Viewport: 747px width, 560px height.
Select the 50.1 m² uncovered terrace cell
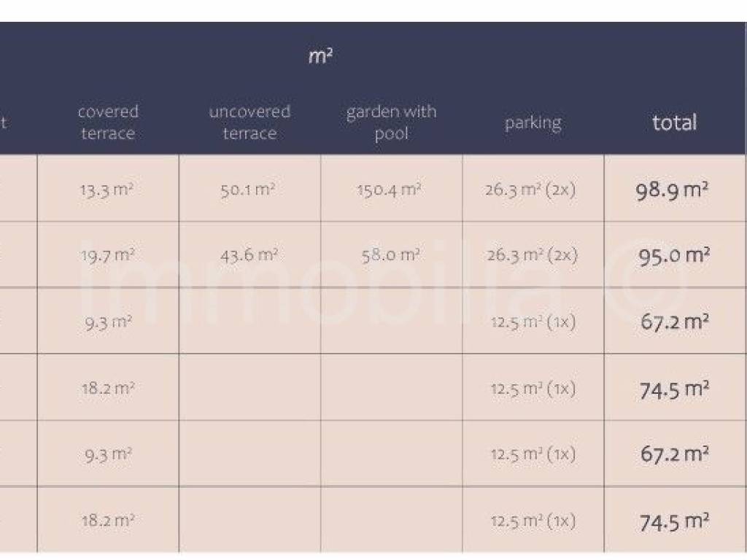(248, 190)
